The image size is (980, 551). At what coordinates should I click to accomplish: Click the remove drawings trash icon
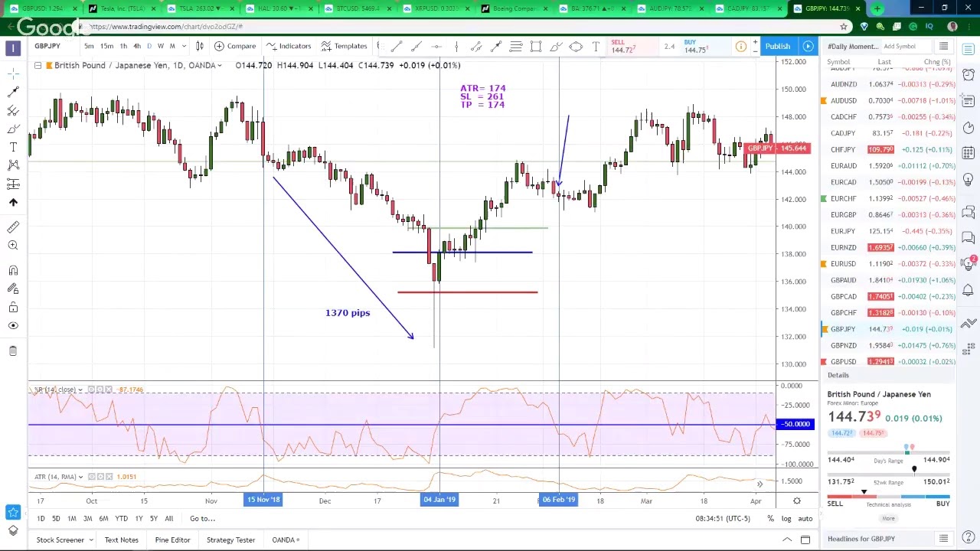(x=13, y=350)
